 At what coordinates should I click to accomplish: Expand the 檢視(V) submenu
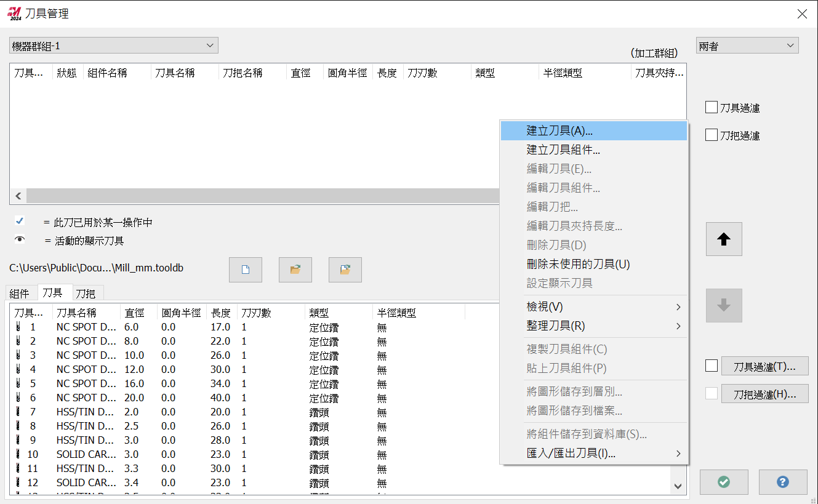(x=594, y=306)
